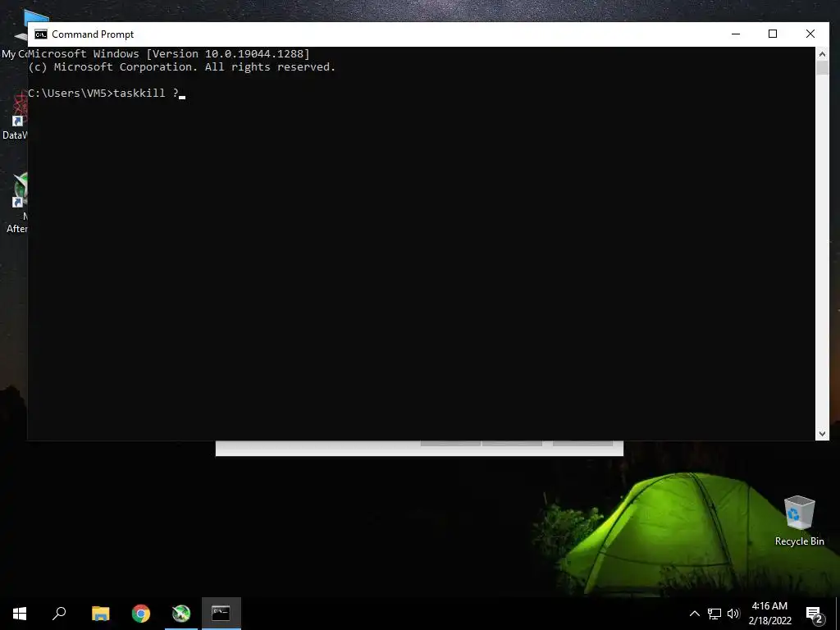The image size is (840, 630).
Task: Select the DataW desktop shortcut
Action: [x=15, y=116]
